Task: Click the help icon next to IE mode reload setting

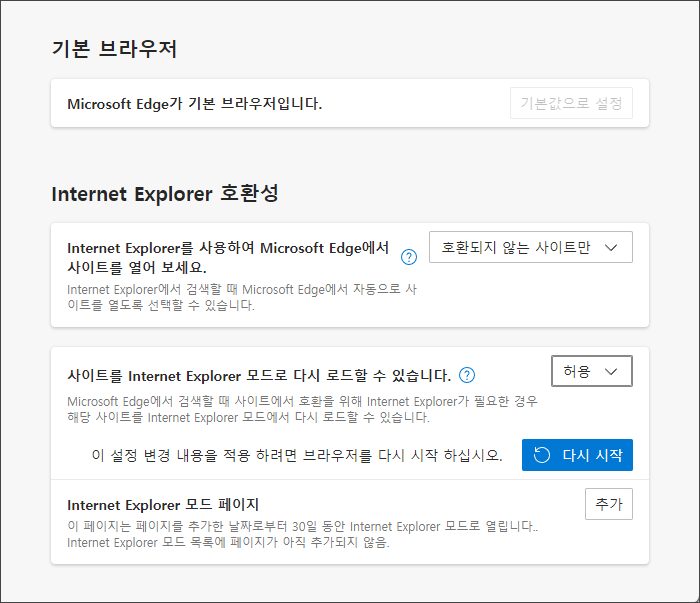Action: [467, 375]
